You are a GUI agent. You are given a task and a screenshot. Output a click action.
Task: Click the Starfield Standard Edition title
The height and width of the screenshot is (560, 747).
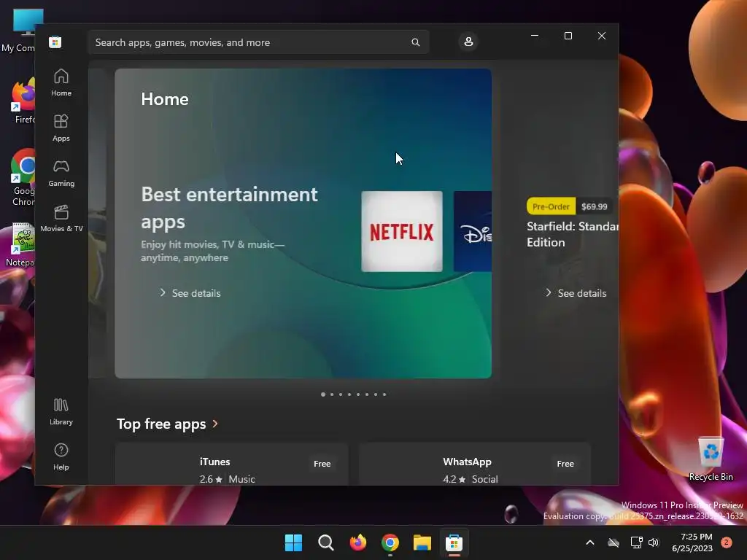[573, 234]
